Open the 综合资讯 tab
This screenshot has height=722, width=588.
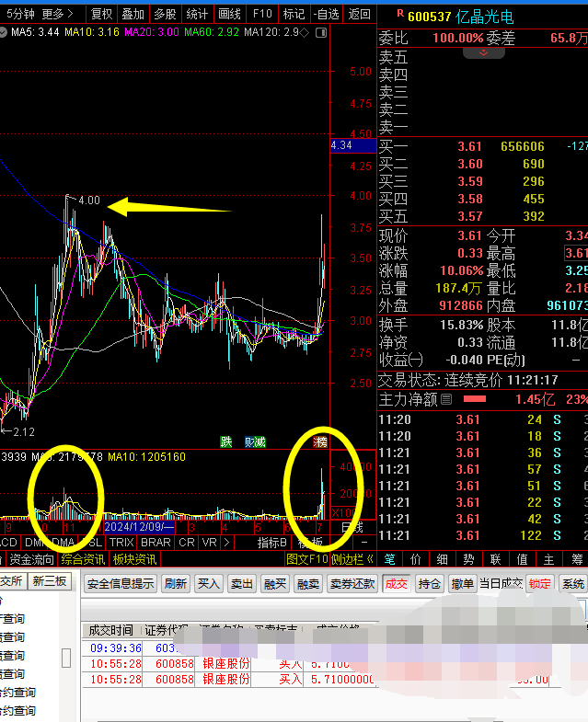click(83, 559)
